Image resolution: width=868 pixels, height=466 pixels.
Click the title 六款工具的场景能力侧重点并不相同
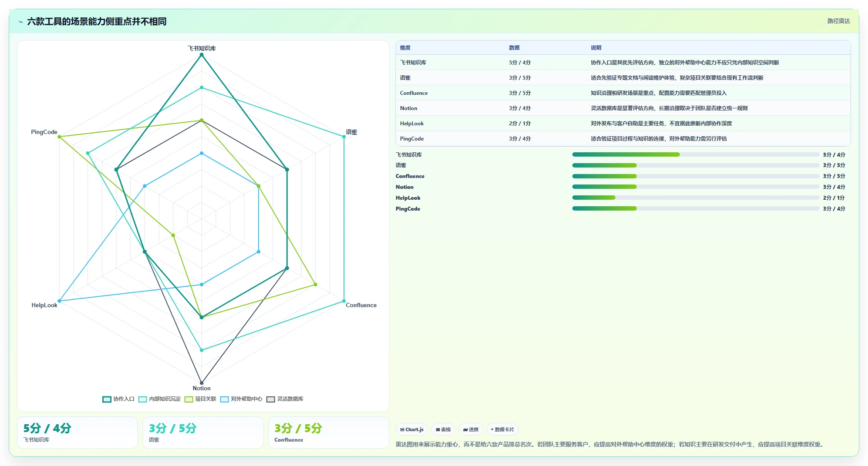tap(97, 21)
